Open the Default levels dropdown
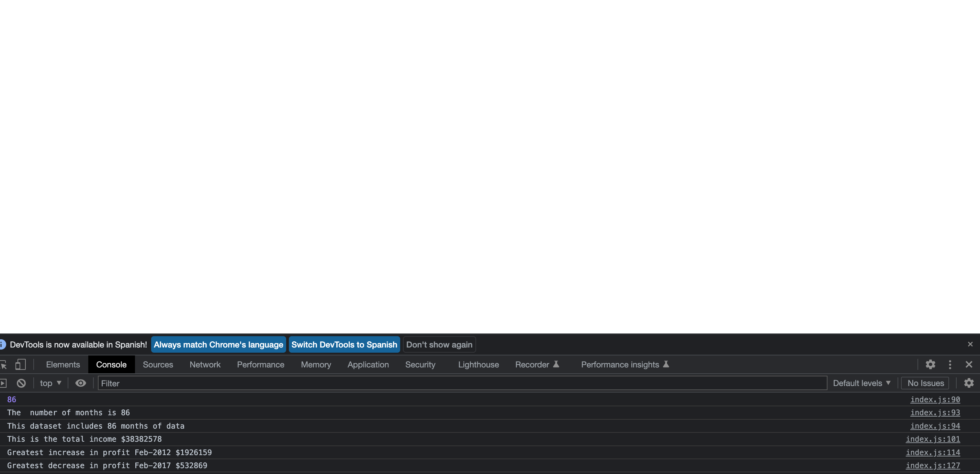The image size is (980, 474). [x=861, y=383]
